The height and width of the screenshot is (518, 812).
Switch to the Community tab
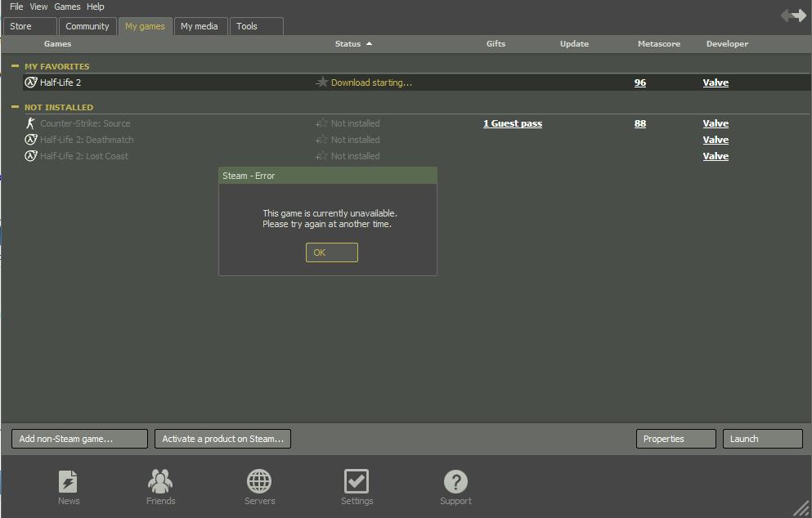pyautogui.click(x=87, y=26)
